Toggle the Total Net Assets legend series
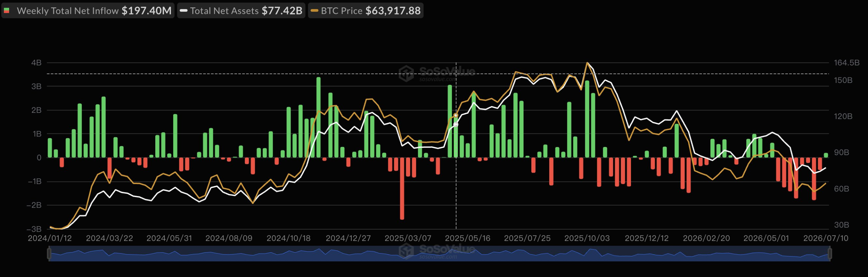The image size is (868, 277). click(x=241, y=10)
